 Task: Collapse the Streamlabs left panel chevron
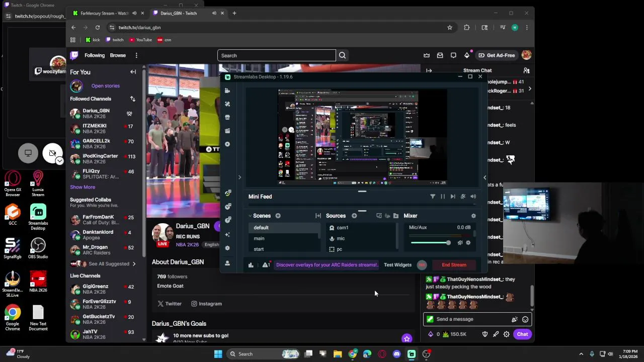tap(239, 177)
